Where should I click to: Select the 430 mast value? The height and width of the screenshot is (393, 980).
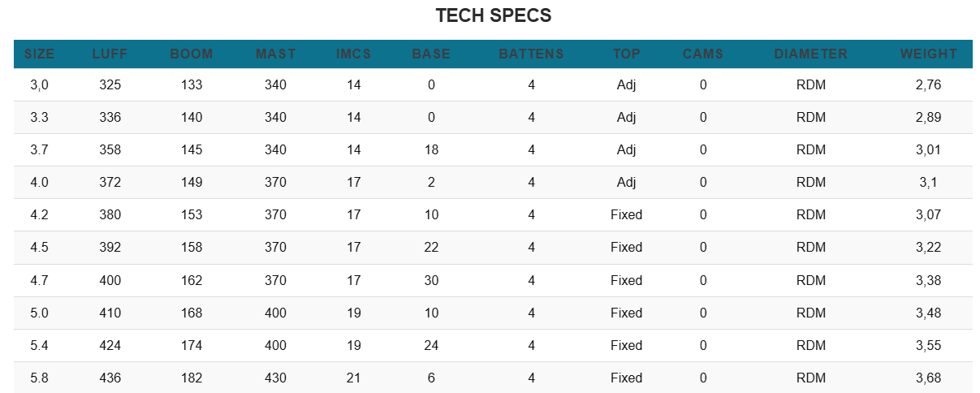coord(276,378)
